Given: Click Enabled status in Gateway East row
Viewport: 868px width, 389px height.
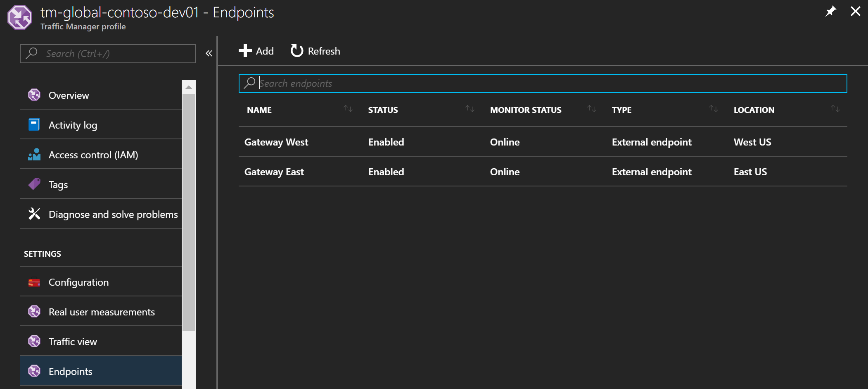Looking at the screenshot, I should click(386, 172).
